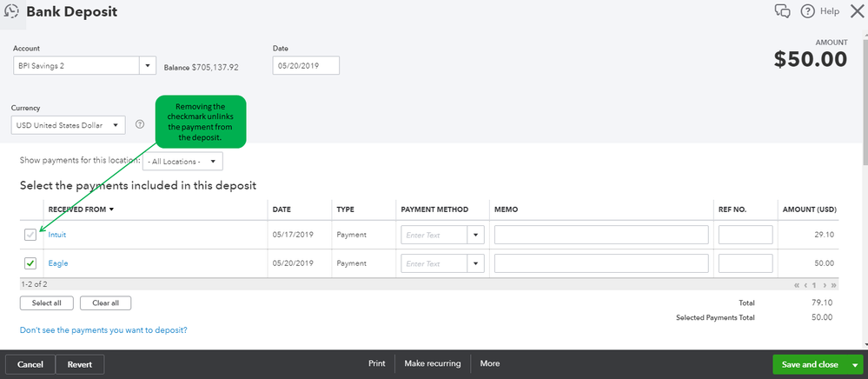Screen dimensions: 868x379
Task: Click the Ref No. field for Eagle
Action: click(745, 263)
